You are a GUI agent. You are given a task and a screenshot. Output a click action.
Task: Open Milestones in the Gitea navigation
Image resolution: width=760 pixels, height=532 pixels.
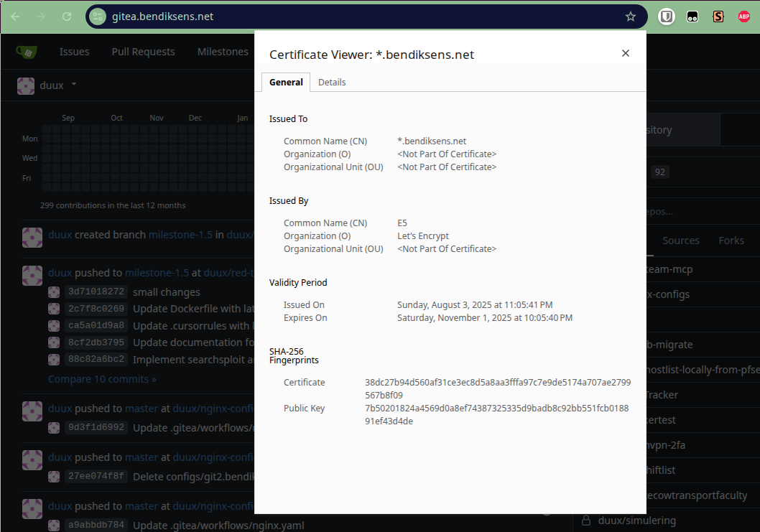pyautogui.click(x=223, y=52)
